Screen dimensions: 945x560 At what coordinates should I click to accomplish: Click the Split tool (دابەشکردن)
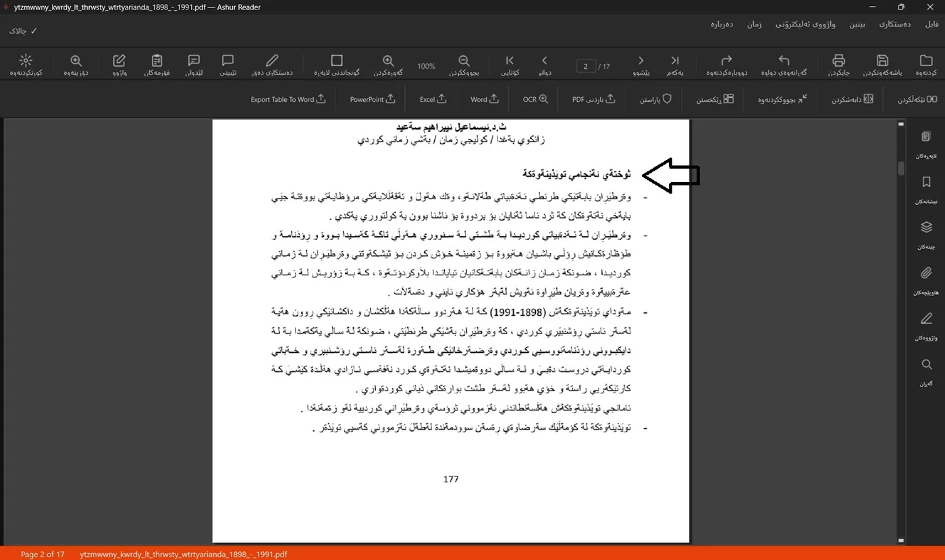tap(853, 99)
